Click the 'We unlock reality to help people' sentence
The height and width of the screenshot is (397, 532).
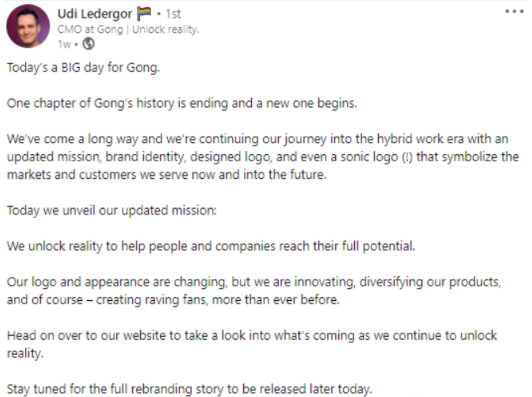click(x=211, y=246)
